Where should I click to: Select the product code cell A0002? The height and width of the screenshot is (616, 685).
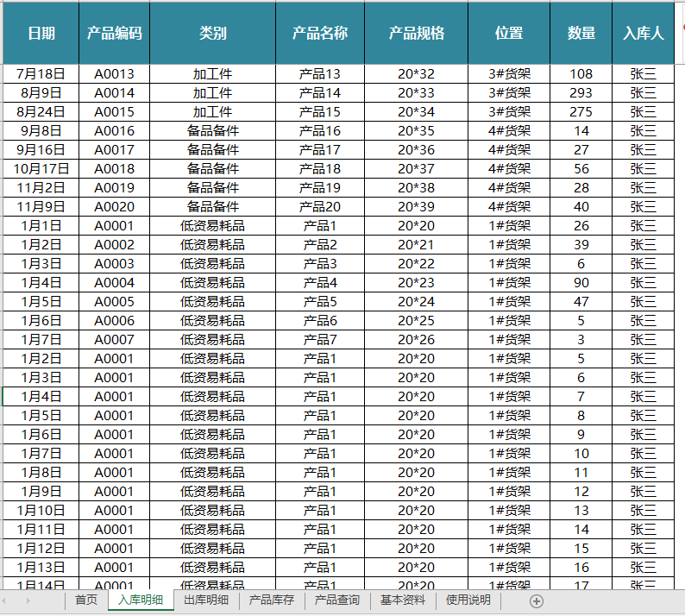point(115,245)
